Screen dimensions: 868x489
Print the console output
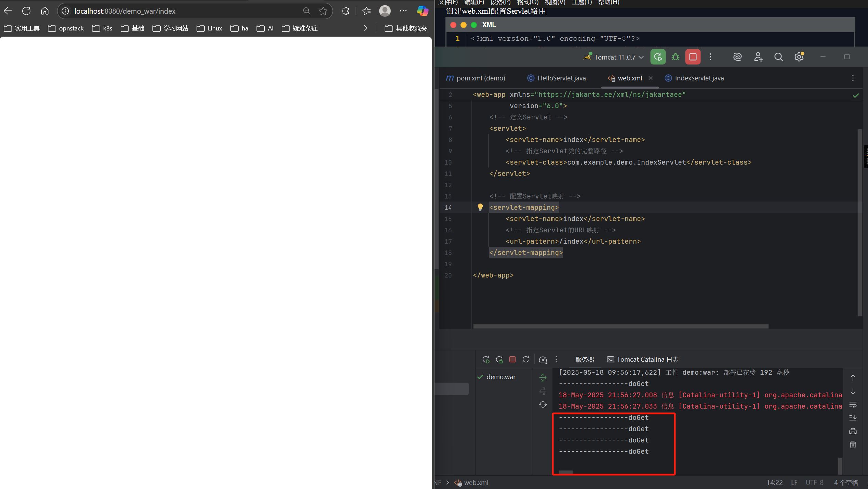(x=853, y=431)
